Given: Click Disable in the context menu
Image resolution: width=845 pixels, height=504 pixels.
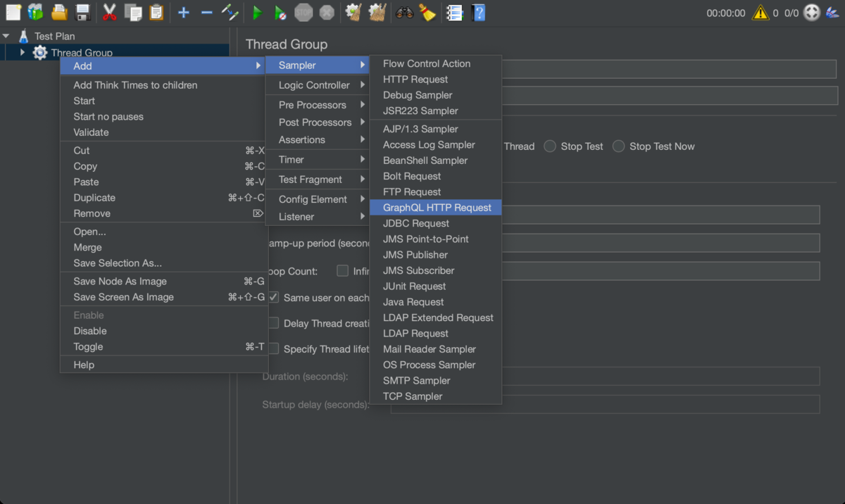Looking at the screenshot, I should click(x=163, y=331).
